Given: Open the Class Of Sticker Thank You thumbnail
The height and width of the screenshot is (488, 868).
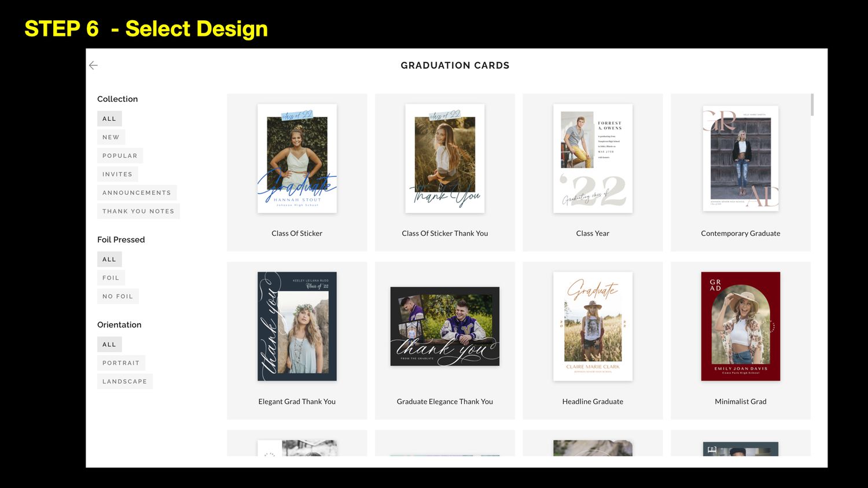Looking at the screenshot, I should [445, 158].
